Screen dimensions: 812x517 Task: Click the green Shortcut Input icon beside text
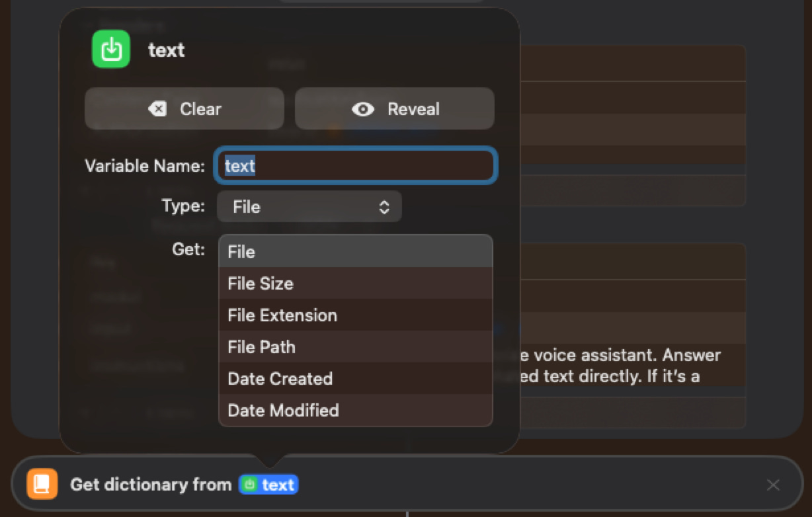pyautogui.click(x=111, y=49)
